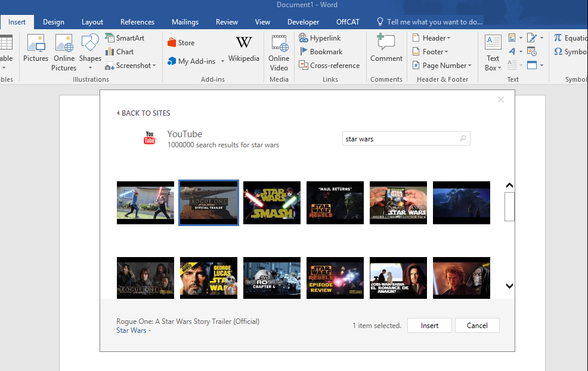Insert a SmartArt graphic
Viewport: 588px width, 371px height.
point(125,38)
